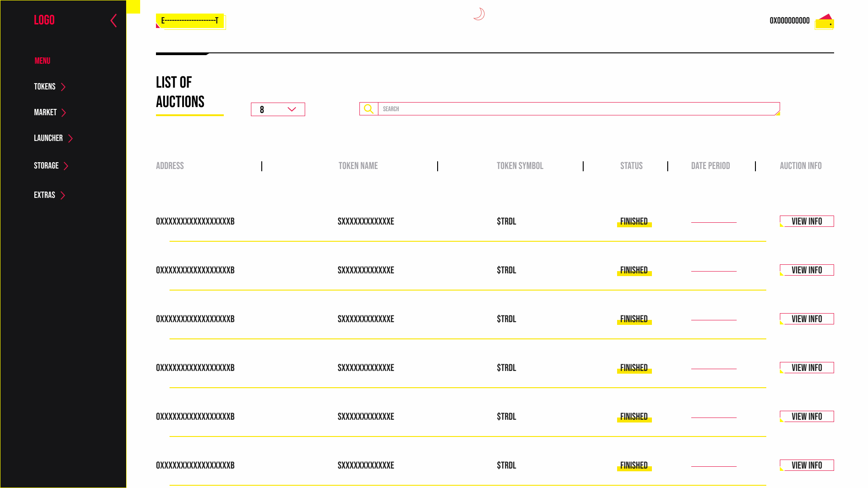Expand Tokens menu chevron arrow
This screenshot has height=488, width=868.
click(x=63, y=87)
